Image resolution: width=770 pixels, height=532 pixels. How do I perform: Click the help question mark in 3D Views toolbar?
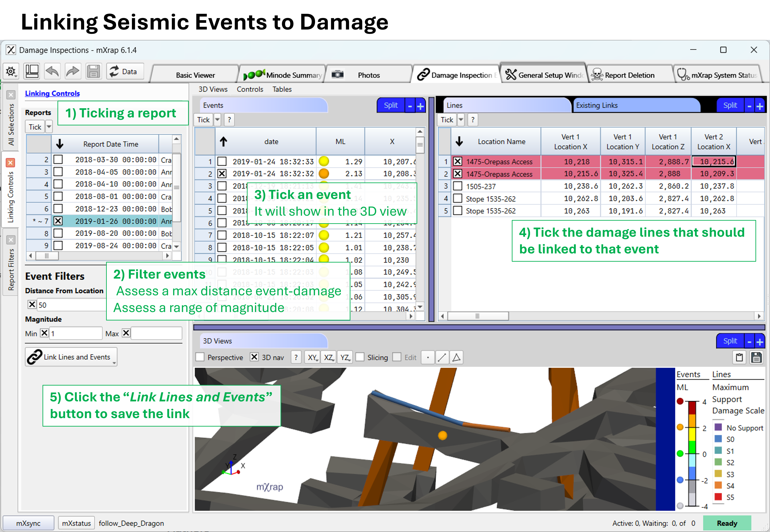pyautogui.click(x=296, y=357)
